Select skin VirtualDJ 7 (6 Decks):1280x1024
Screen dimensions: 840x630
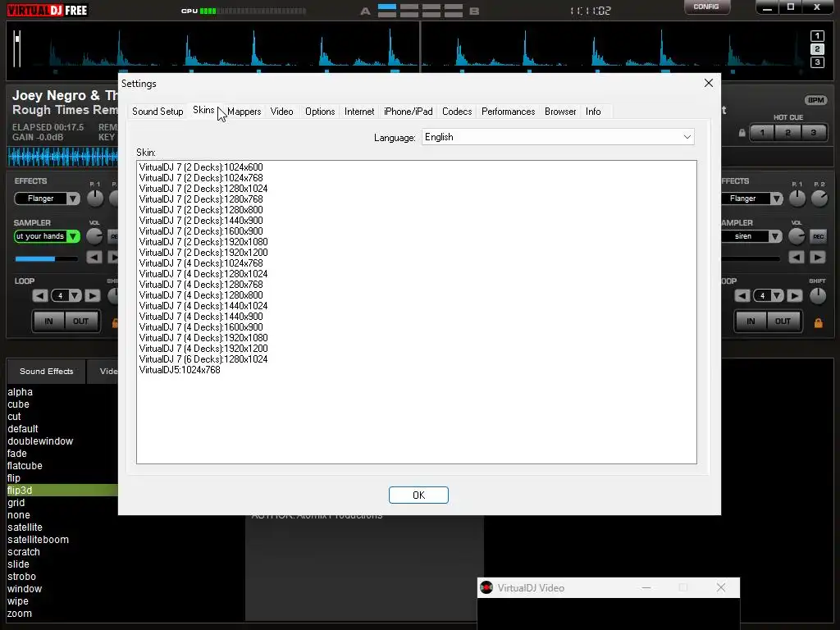point(203,359)
